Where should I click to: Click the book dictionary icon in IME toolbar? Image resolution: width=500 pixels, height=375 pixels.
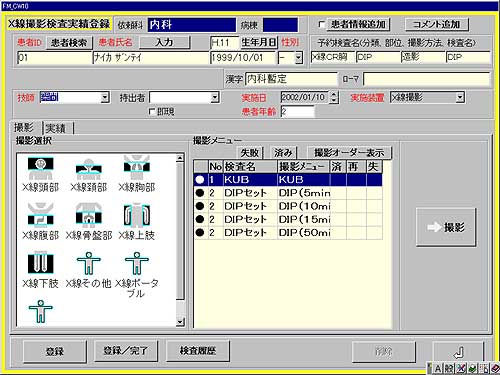pyautogui.click(x=495, y=368)
